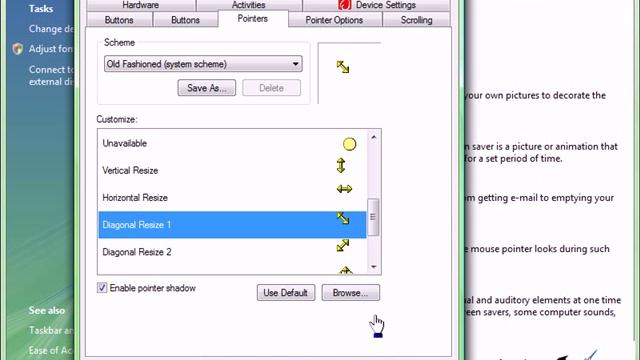This screenshot has height=360, width=640.
Task: Click the Browse... button
Action: pyautogui.click(x=351, y=293)
